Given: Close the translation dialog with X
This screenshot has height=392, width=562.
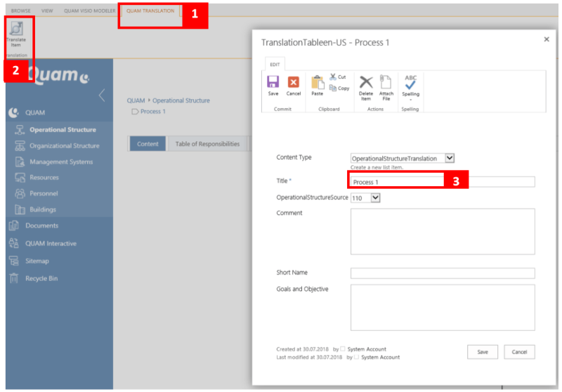Looking at the screenshot, I should pyautogui.click(x=547, y=39).
